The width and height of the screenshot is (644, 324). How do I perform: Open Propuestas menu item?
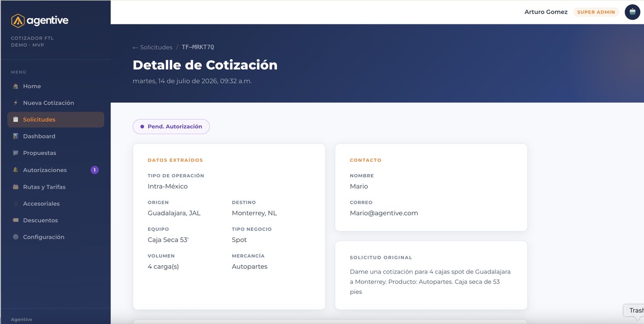click(56, 153)
